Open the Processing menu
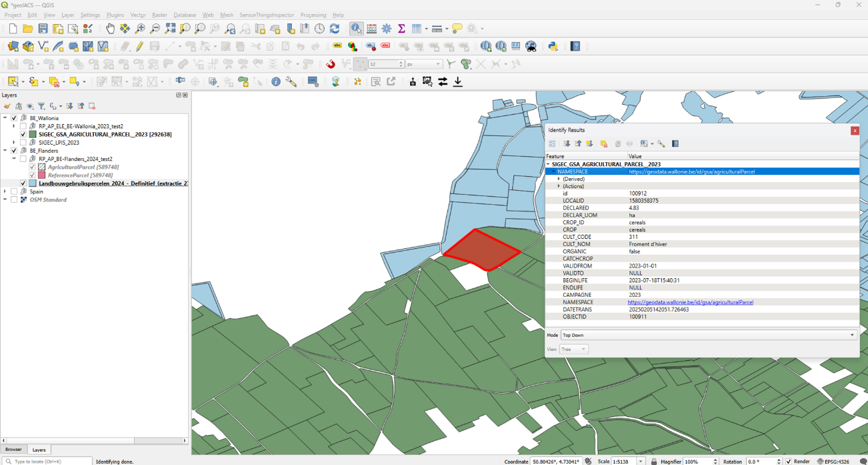This screenshot has height=465, width=868. pyautogui.click(x=313, y=15)
